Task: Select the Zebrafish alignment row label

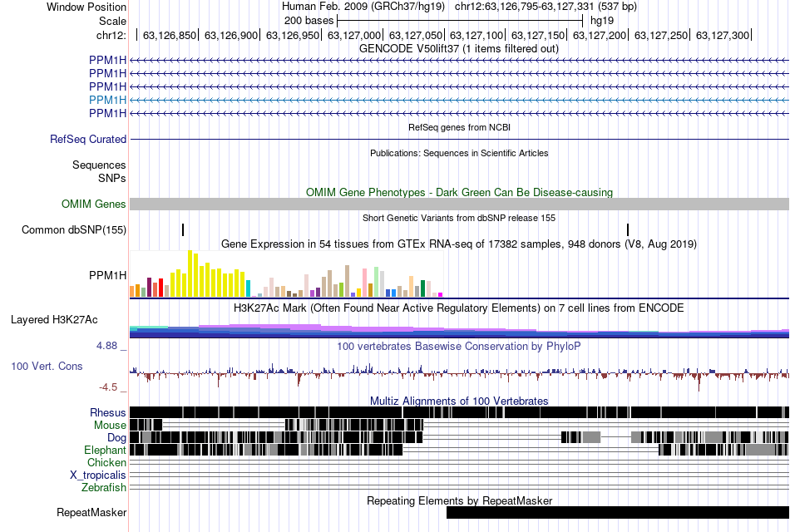Action: [104, 487]
